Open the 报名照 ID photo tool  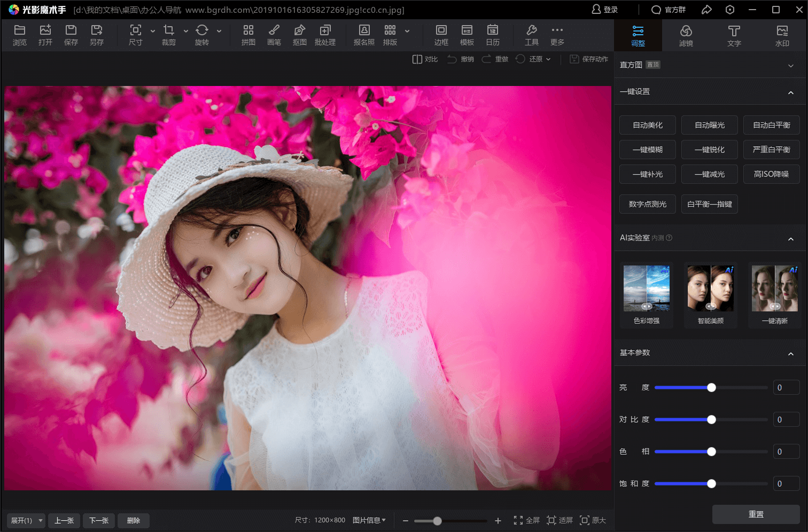364,35
